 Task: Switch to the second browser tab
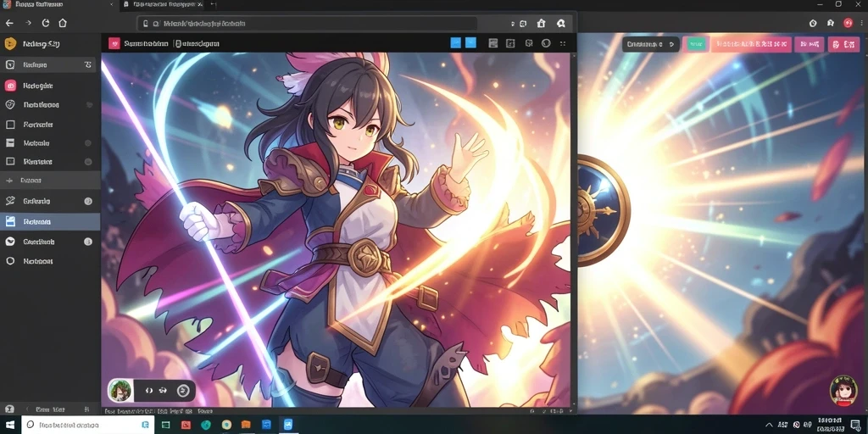[162, 4]
